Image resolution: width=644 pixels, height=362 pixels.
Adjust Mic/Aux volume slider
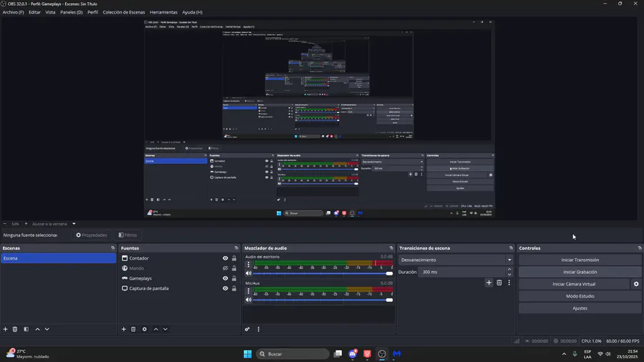point(323,300)
